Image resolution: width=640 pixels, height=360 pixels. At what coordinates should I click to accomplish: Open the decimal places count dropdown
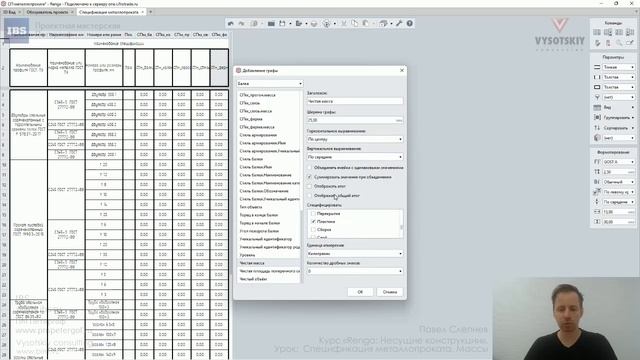coord(355,271)
